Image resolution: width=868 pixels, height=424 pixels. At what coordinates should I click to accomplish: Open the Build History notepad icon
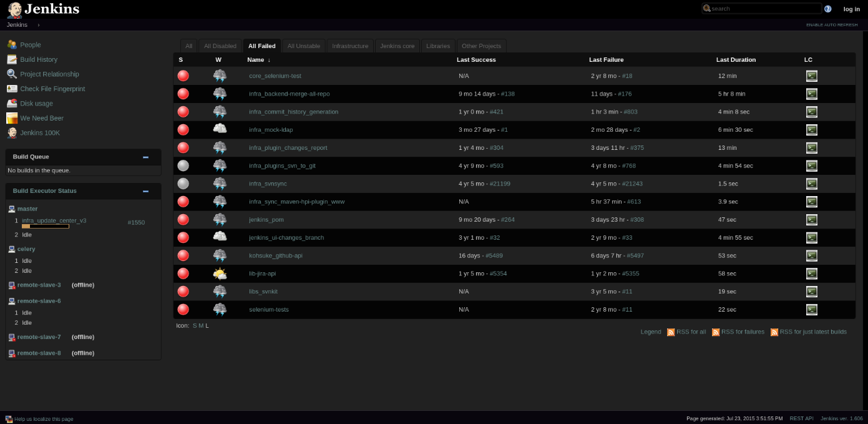(12, 59)
